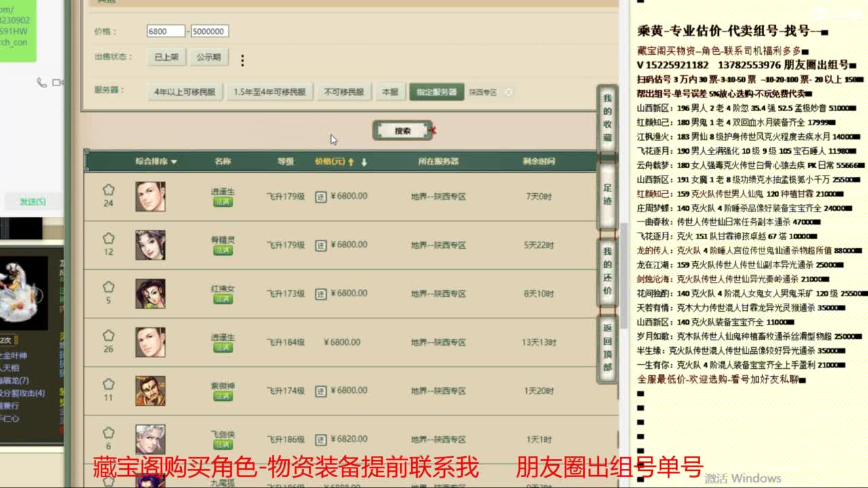Favorite the 红拂女 listing star
This screenshot has height=488, width=868.
(108, 287)
